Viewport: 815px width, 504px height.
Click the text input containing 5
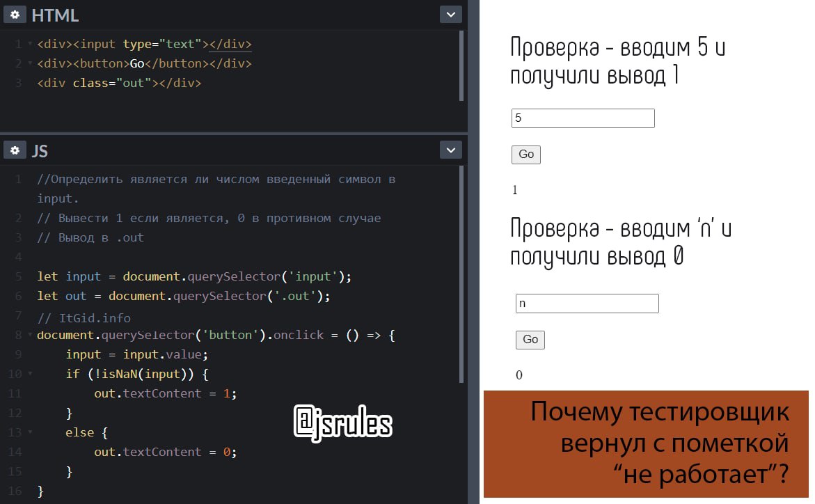coord(583,118)
